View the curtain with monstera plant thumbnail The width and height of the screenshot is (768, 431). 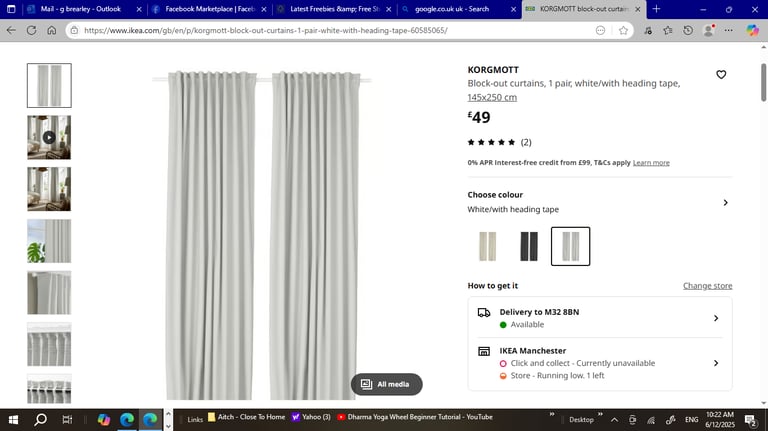(49, 241)
